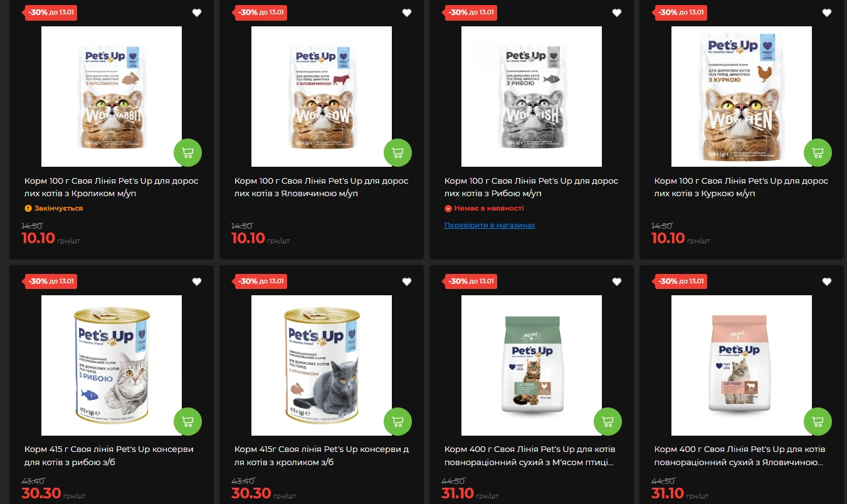Add rabbit 100 g pouch to cart
The image size is (847, 504).
(187, 152)
